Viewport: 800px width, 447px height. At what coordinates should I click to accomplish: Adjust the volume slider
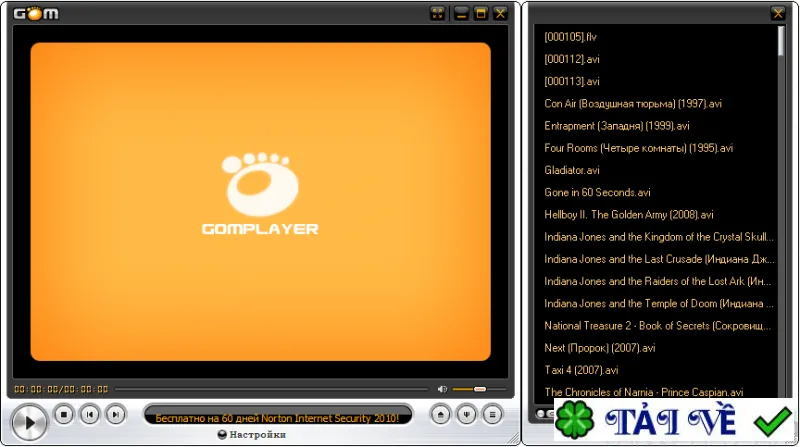(x=479, y=389)
